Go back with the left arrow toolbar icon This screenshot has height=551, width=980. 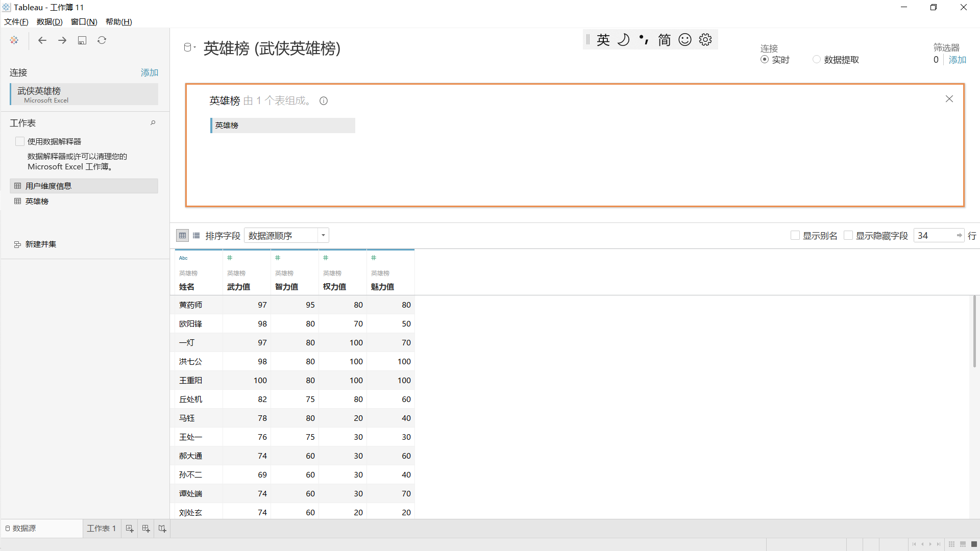[x=42, y=40]
